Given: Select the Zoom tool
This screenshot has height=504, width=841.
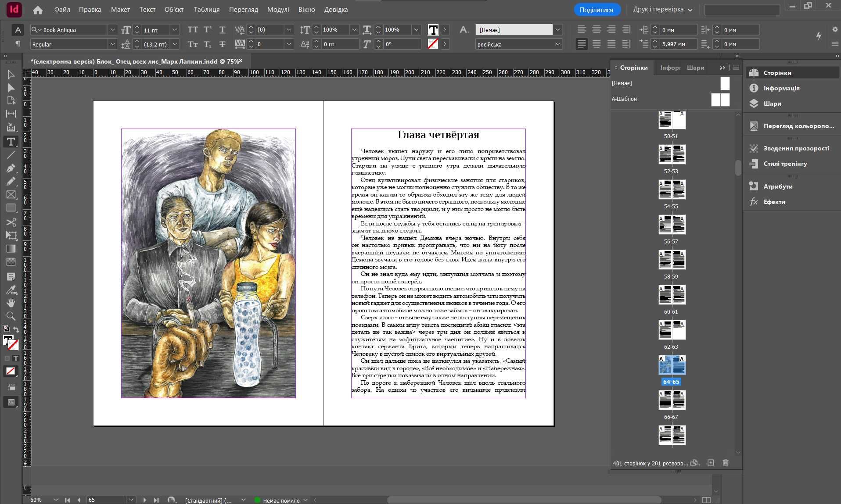Looking at the screenshot, I should (x=11, y=316).
